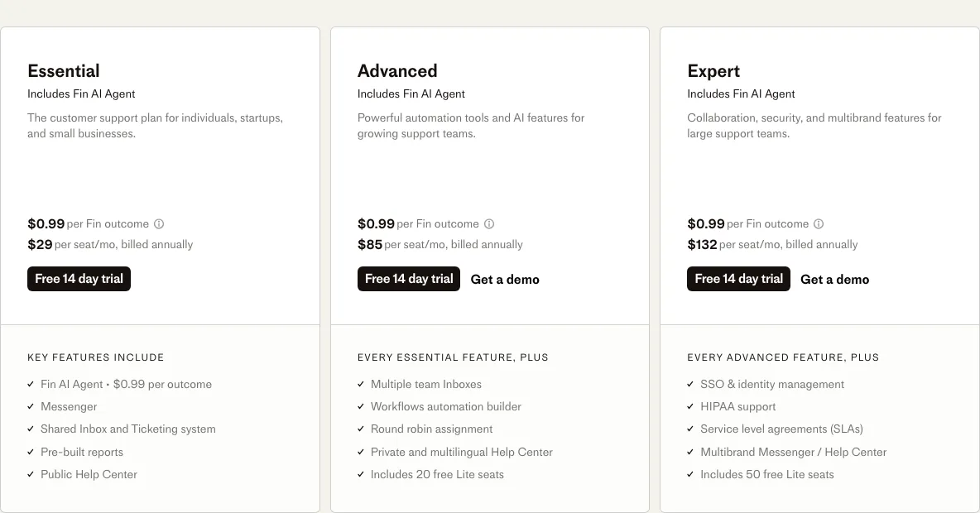Click the checkmark next to SSO & identity management
The image size is (980, 513).
690,384
